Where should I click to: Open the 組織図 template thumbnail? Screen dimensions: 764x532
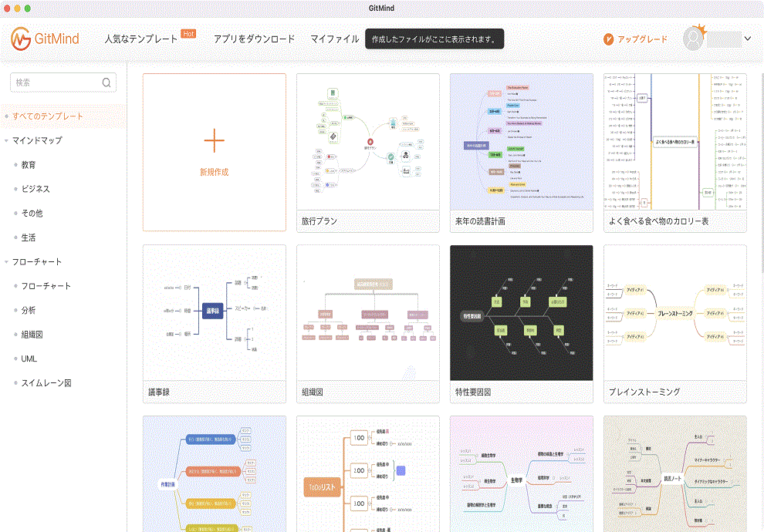pyautogui.click(x=368, y=312)
